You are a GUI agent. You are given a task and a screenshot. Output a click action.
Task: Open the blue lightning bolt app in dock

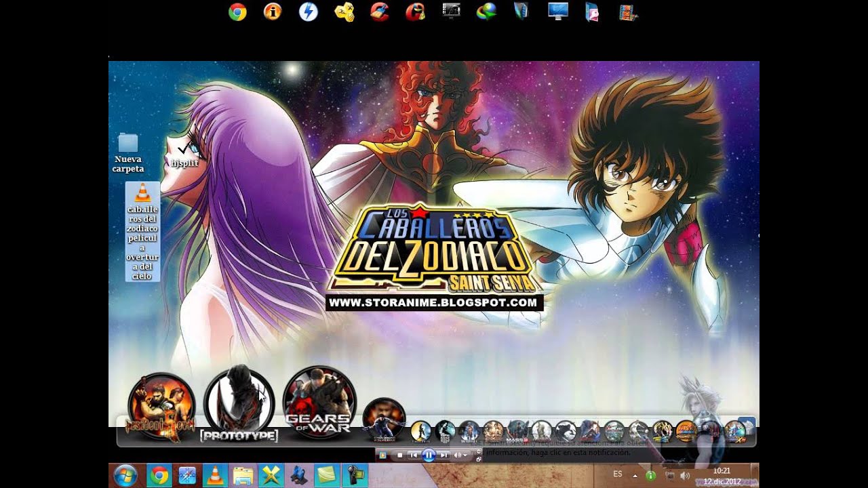tap(309, 12)
